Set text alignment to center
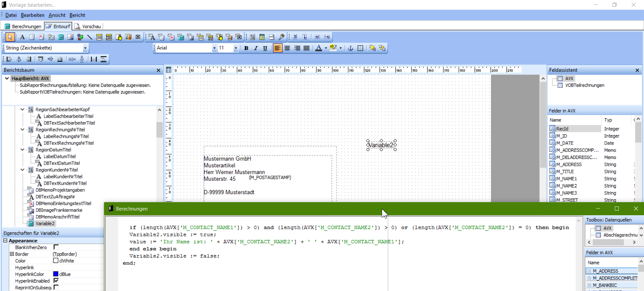The image size is (644, 291). (x=287, y=48)
